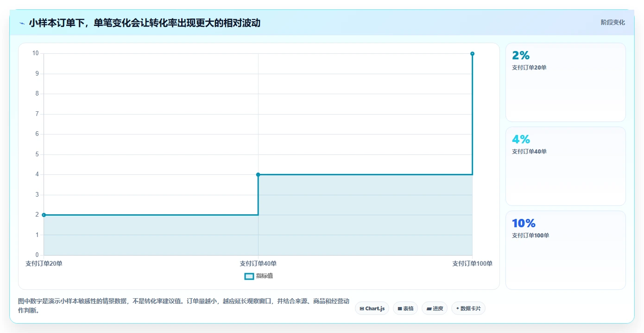Click the chart title about 小样本订单
644x333 pixels.
coord(145,23)
